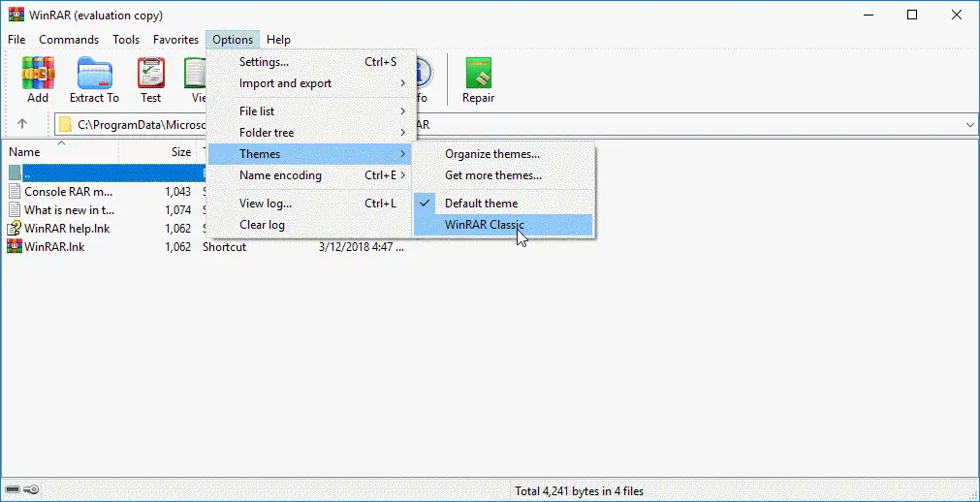Choose View log menu entry

tap(311, 204)
